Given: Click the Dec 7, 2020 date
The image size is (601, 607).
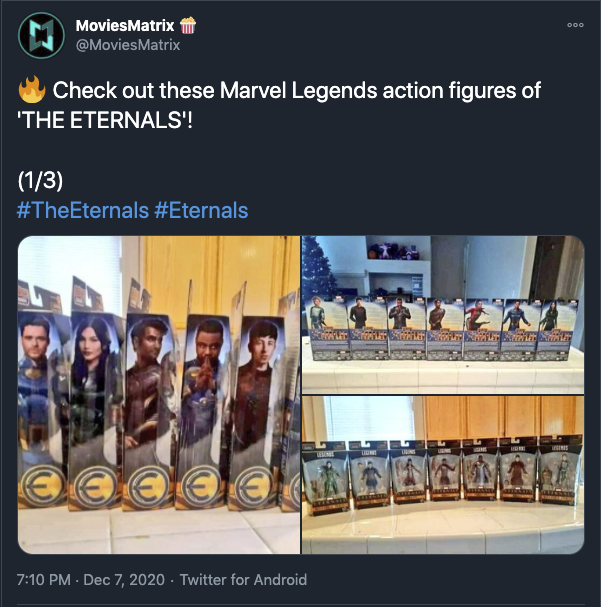Looking at the screenshot, I should point(124,580).
